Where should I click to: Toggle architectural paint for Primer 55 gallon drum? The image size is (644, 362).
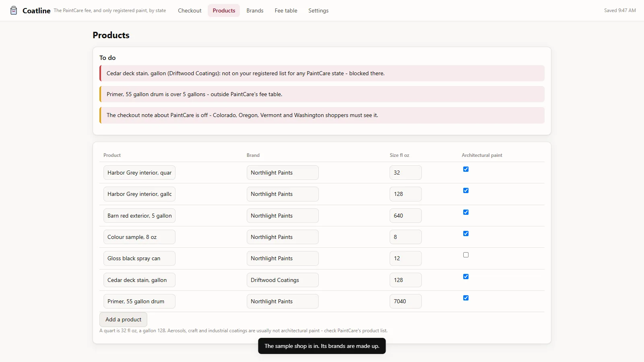[x=466, y=298]
